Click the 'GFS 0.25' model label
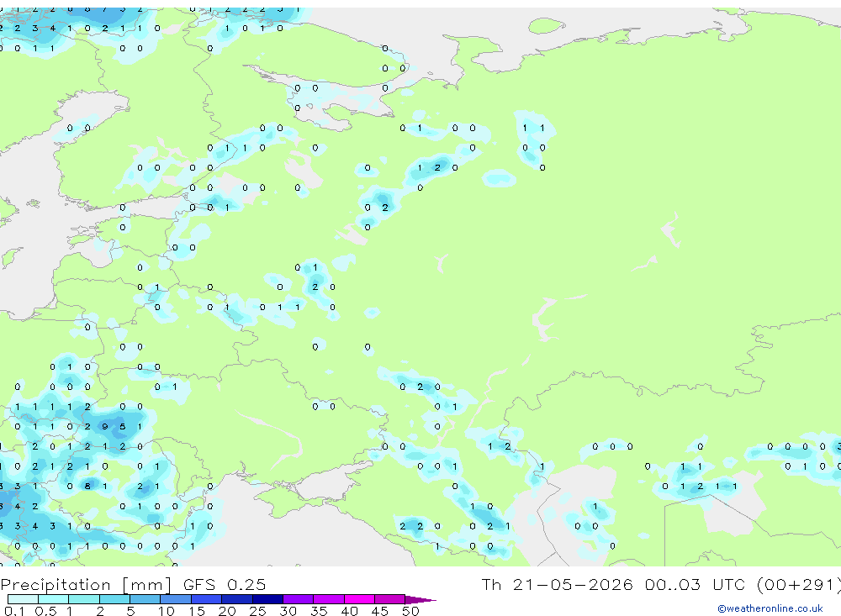Viewport: 841px width, 616px height. click(225, 584)
